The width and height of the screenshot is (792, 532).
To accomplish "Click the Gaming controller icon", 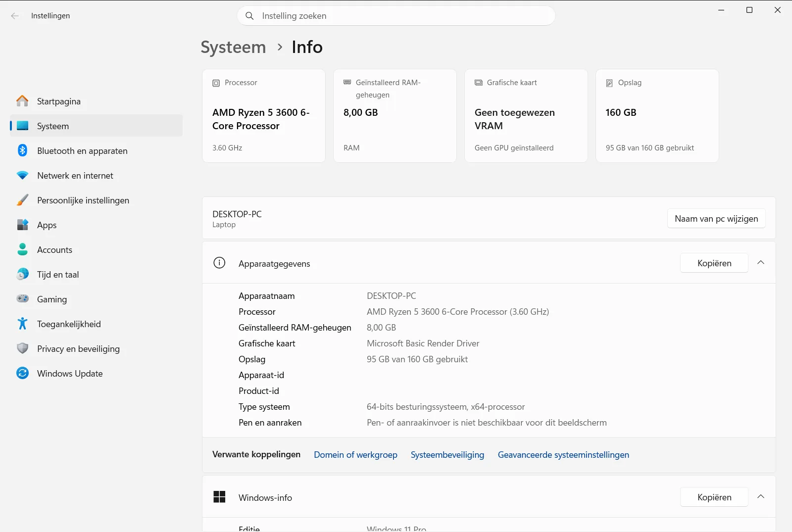I will pyautogui.click(x=22, y=299).
